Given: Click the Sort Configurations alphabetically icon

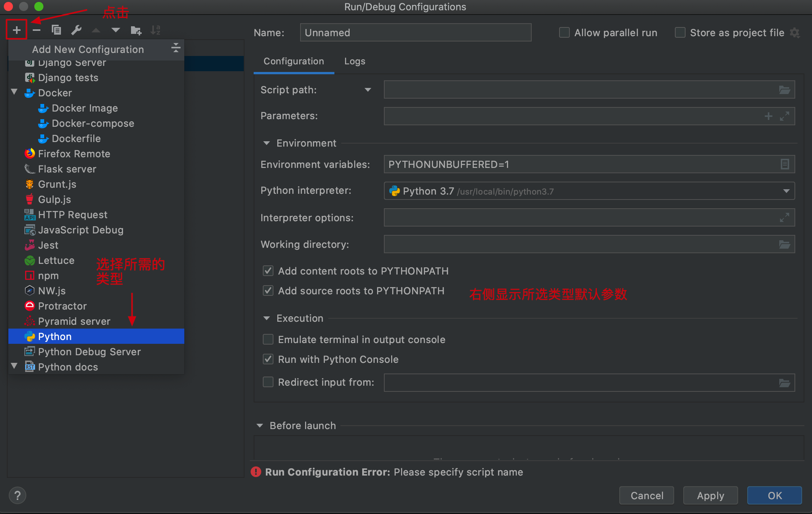Looking at the screenshot, I should [x=155, y=30].
